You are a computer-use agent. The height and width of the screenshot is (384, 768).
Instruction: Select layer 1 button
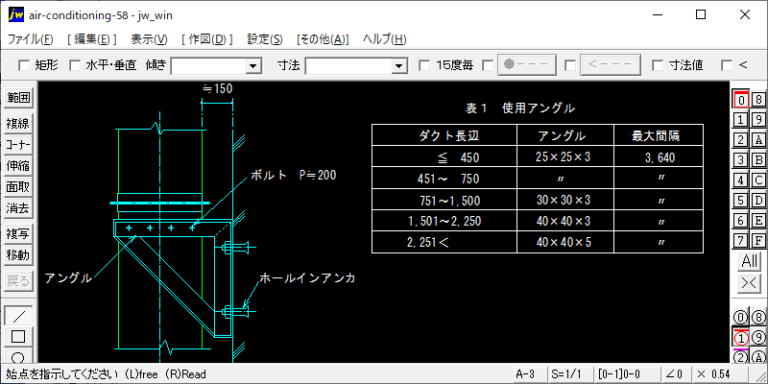[741, 120]
